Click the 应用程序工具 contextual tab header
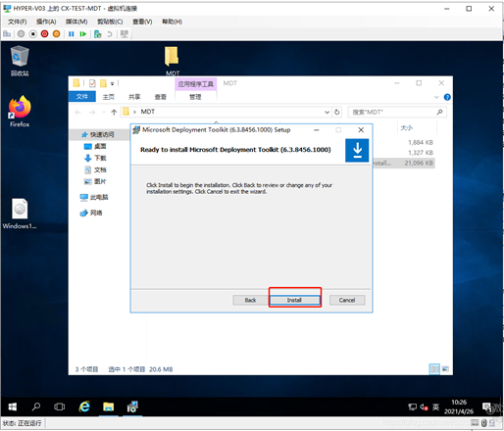 pos(195,84)
